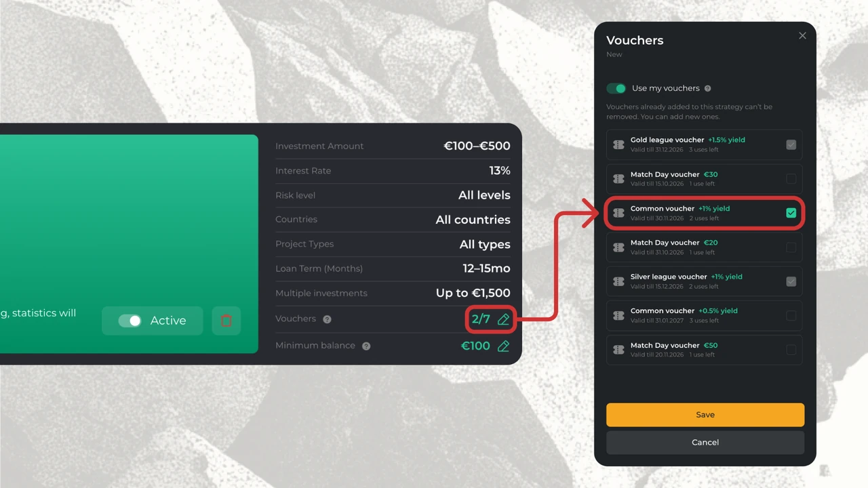Click the 2/7 vouchers count
868x488 pixels.
[x=481, y=319]
